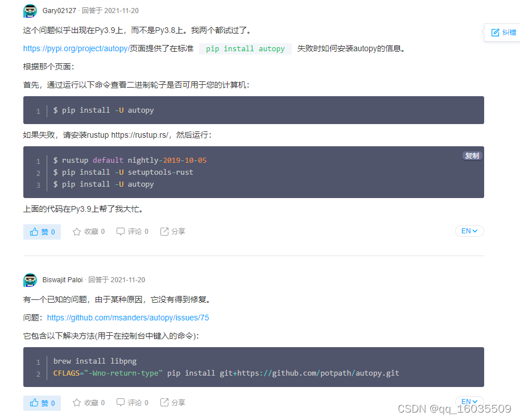Click the inline code 'pip install autopy'

[245, 49]
